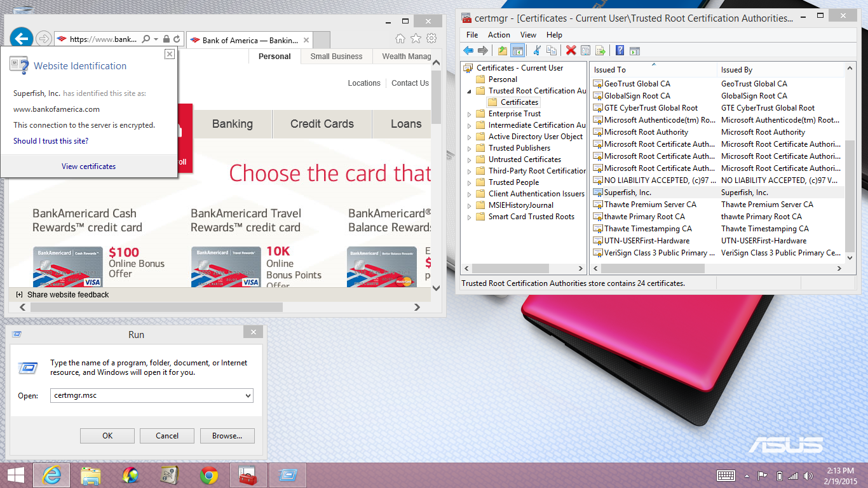The image size is (868, 488).
Task: Expand Active Directory User Object node
Action: 470,137
